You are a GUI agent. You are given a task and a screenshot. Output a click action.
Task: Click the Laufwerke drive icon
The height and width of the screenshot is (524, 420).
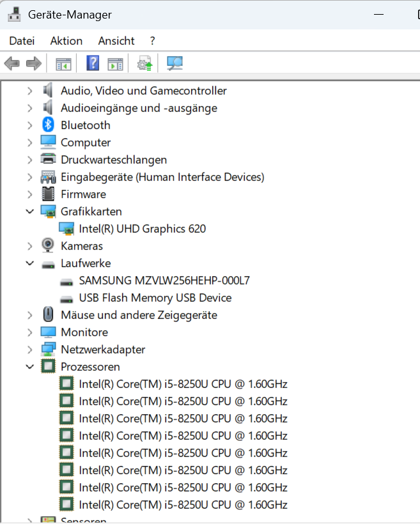(x=48, y=265)
